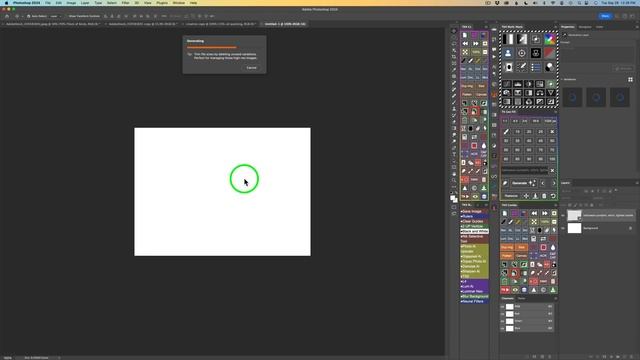Click the eye icon in TK Cx bottom row

tap(475, 197)
